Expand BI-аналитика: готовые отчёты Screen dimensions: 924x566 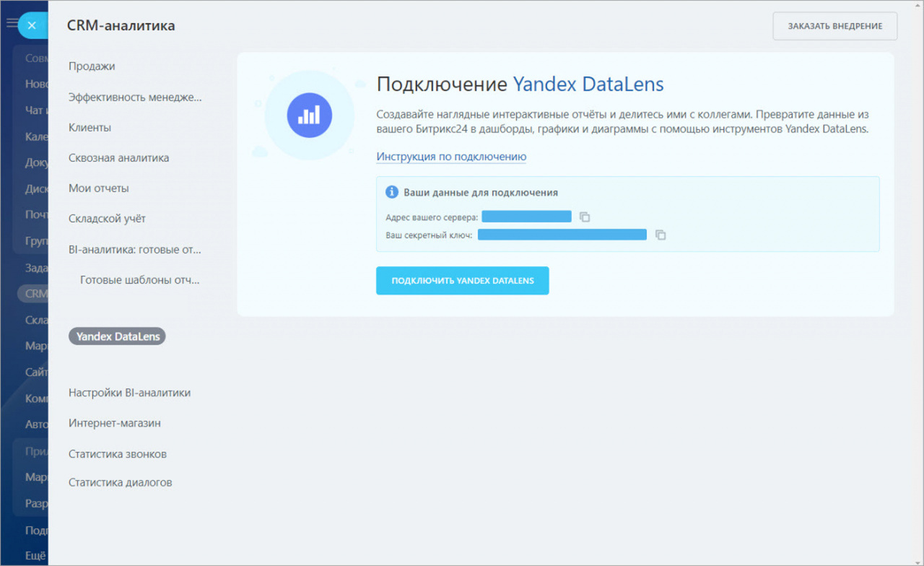click(135, 249)
